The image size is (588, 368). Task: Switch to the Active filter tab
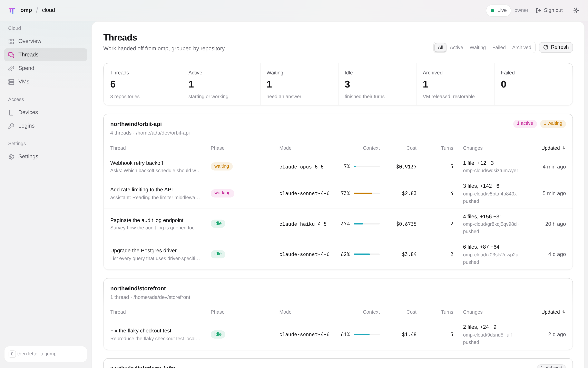(x=456, y=47)
